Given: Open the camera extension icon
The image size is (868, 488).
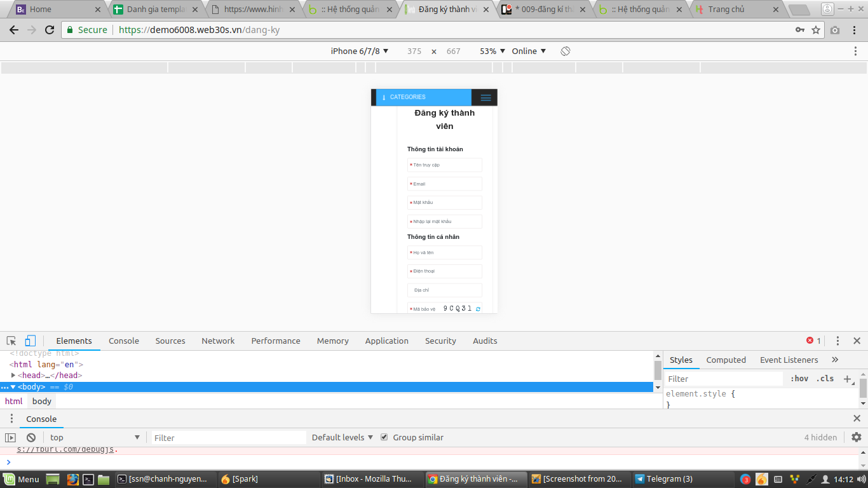Looking at the screenshot, I should (x=835, y=30).
